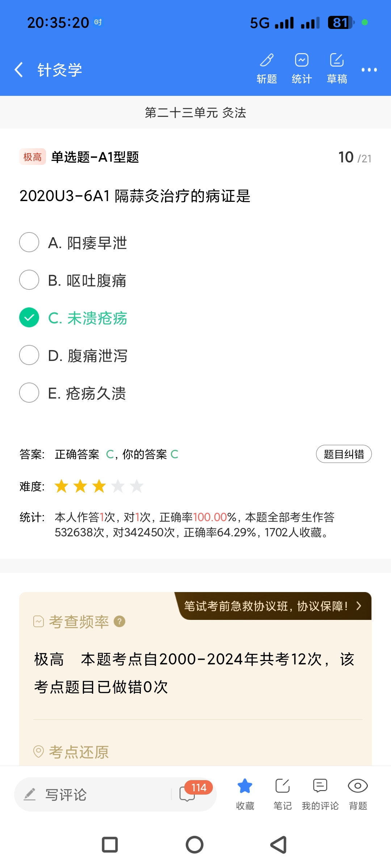Show help for 考查频率 question mark
391x868 pixels.
click(x=119, y=621)
